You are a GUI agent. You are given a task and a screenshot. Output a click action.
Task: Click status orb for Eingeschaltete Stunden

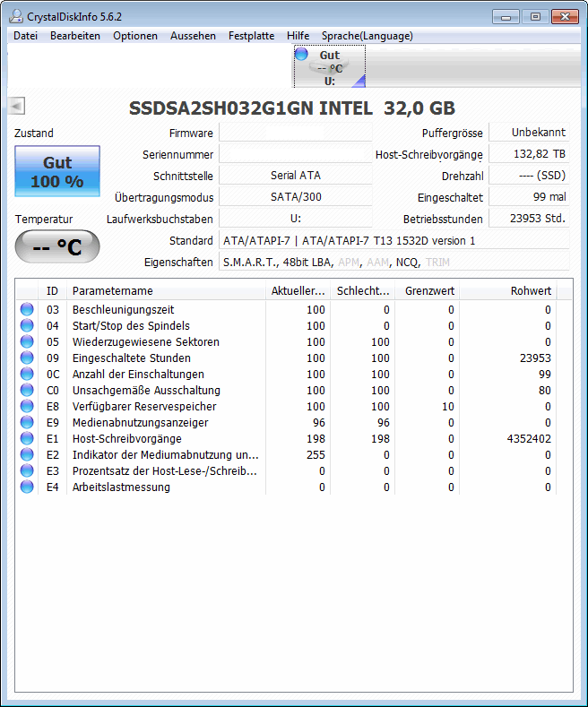click(x=27, y=358)
